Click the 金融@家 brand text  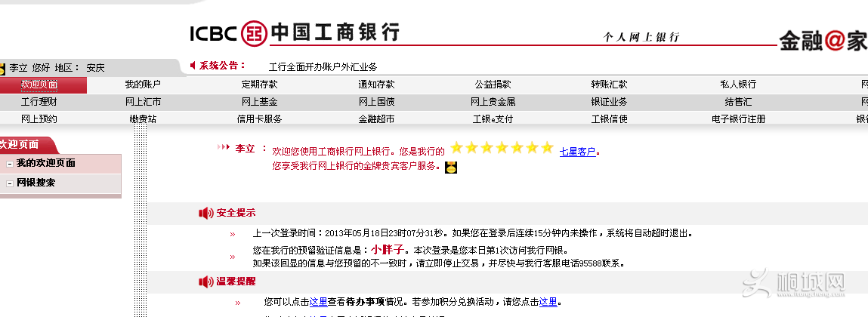coord(823,41)
